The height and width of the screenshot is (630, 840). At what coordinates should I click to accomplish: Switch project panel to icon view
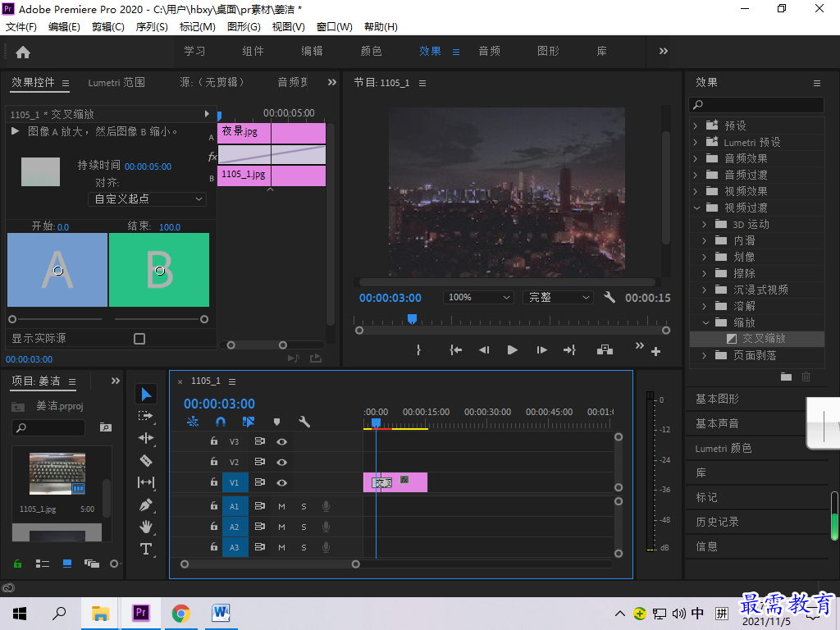67,564
